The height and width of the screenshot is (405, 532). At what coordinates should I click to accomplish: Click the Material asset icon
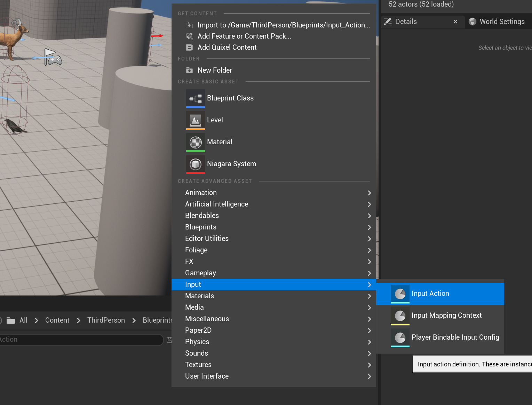pos(195,142)
